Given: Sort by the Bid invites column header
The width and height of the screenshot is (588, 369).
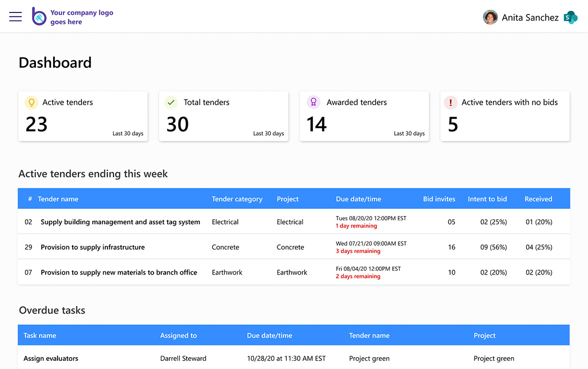Looking at the screenshot, I should coord(439,199).
